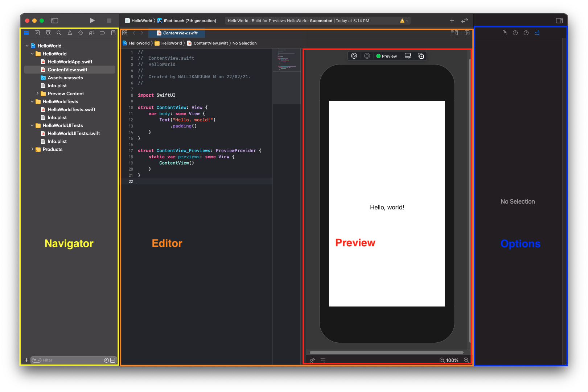The image size is (588, 392).
Task: Select the Debug navigator spray-can icon
Action: [x=91, y=33]
